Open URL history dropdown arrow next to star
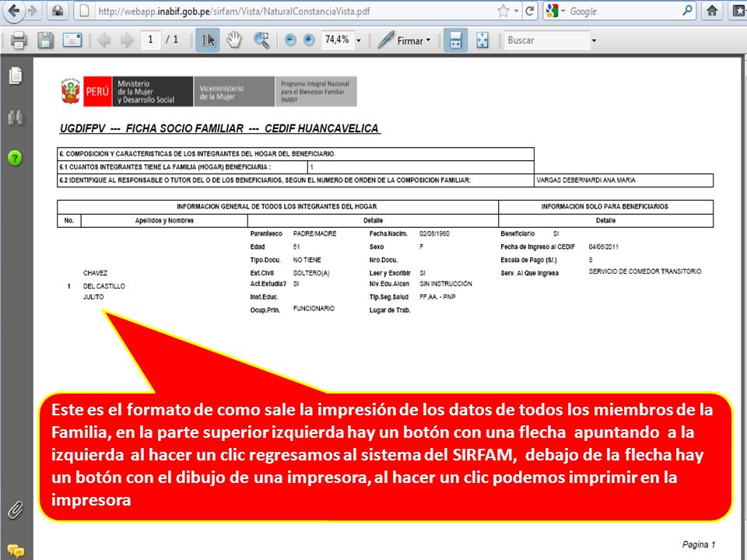Screen dimensions: 747x560 coord(516,11)
